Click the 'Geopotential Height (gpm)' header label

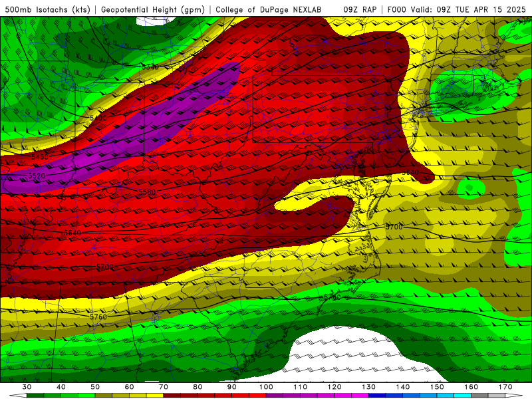[x=153, y=9]
